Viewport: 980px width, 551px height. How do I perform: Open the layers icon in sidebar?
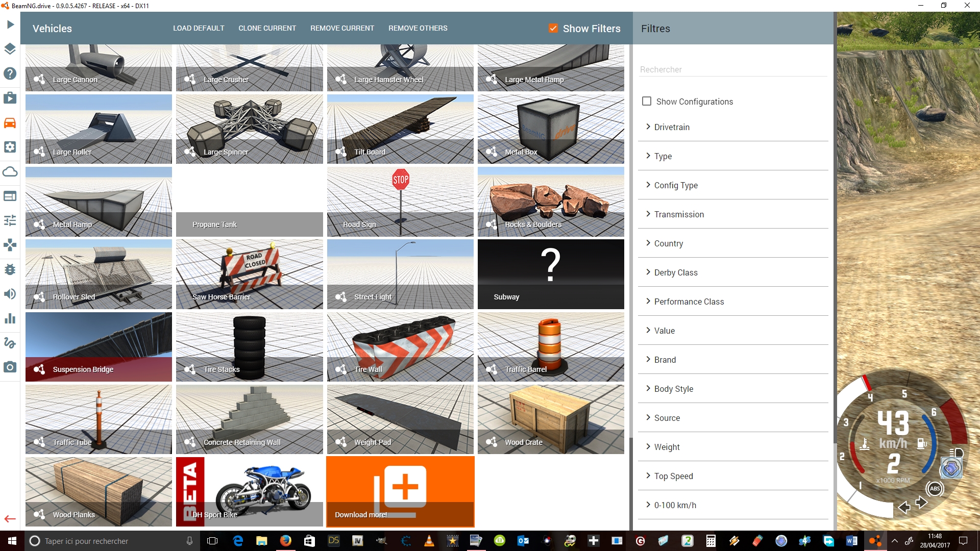[10, 49]
